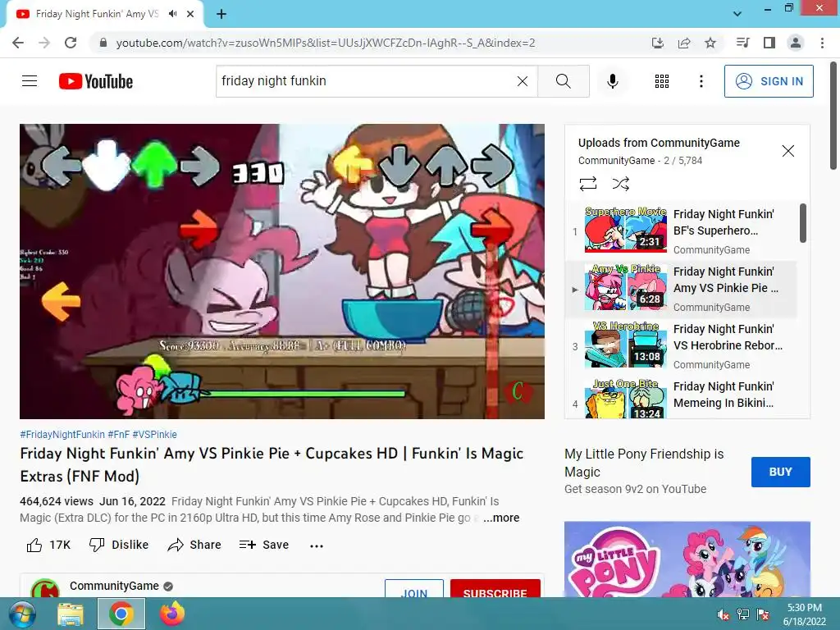Click the network tray icon
The width and height of the screenshot is (840, 630).
click(x=743, y=614)
